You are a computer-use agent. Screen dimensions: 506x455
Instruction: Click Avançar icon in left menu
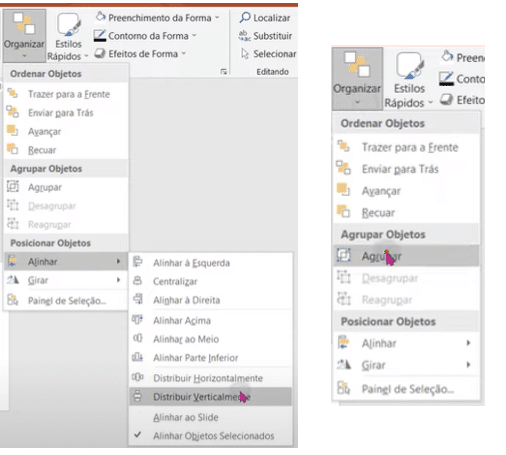13,130
